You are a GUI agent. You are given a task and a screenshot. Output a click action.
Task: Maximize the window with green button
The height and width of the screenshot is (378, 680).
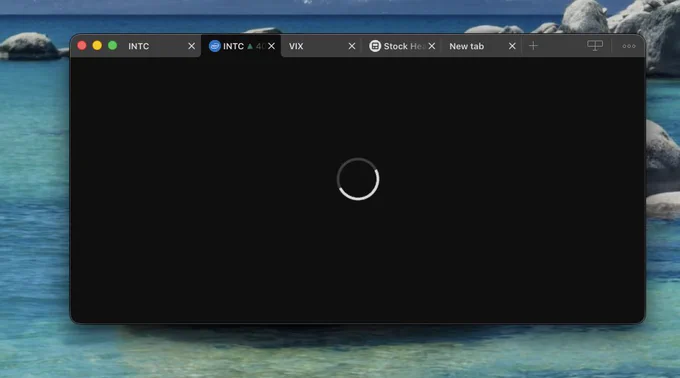[112, 46]
